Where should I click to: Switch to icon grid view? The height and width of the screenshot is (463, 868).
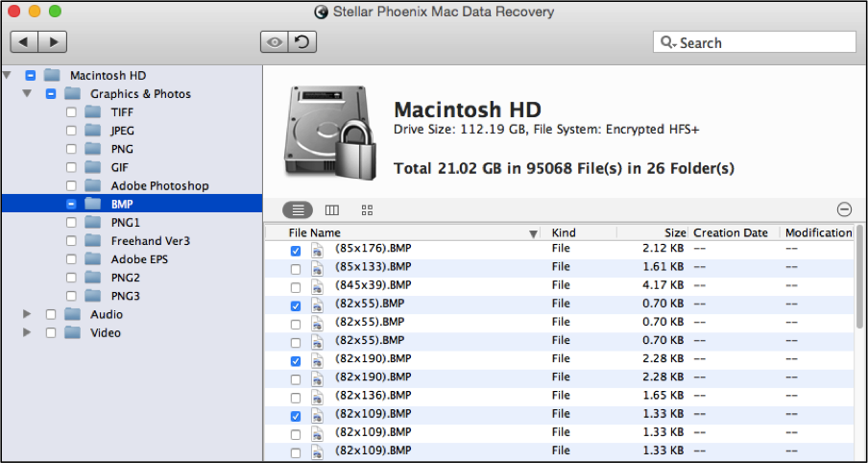367,210
